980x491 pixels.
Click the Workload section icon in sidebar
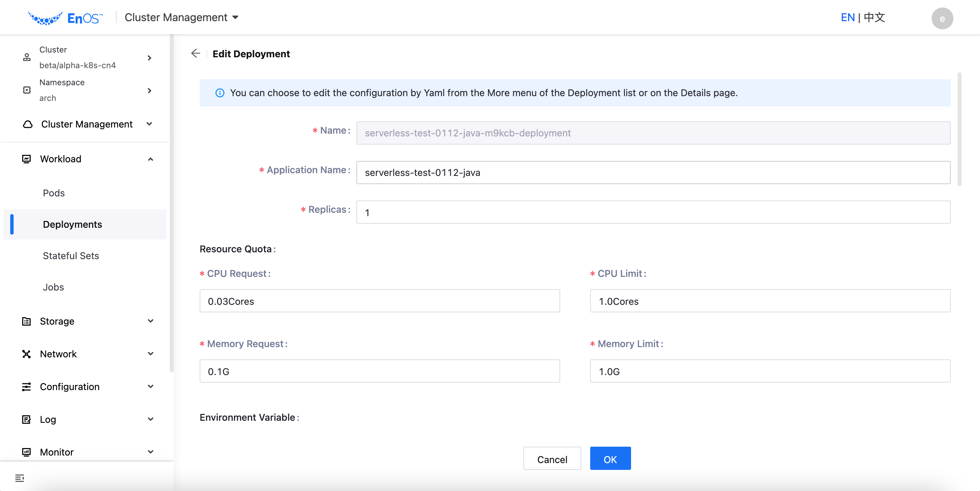(26, 159)
